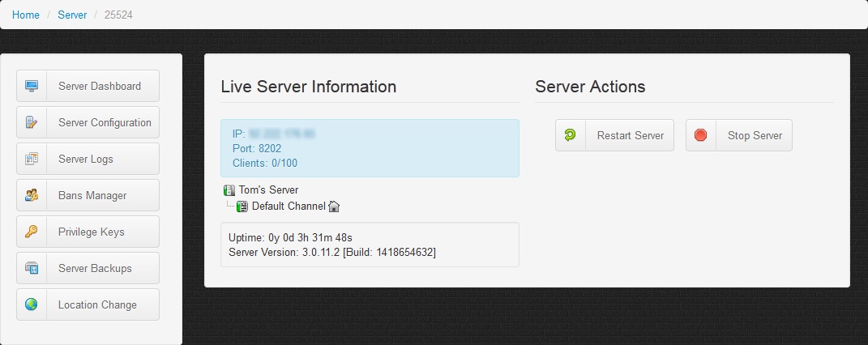868x345 pixels.
Task: Click the backup icon beside Server Backups
Action: [x=32, y=268]
